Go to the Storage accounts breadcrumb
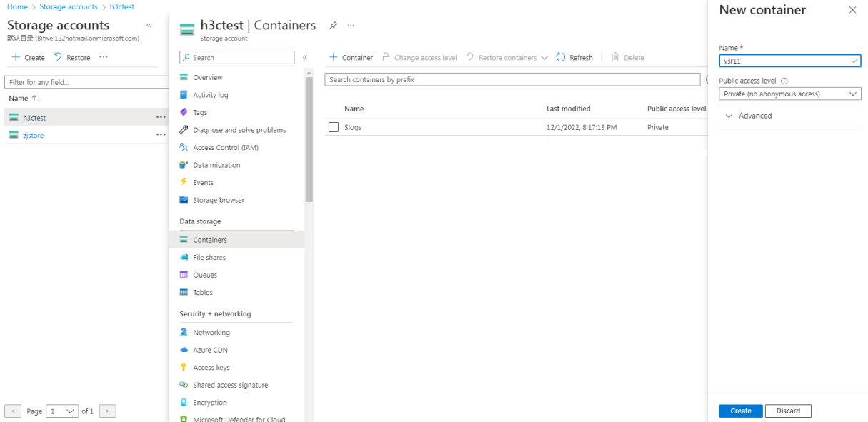 (x=69, y=6)
